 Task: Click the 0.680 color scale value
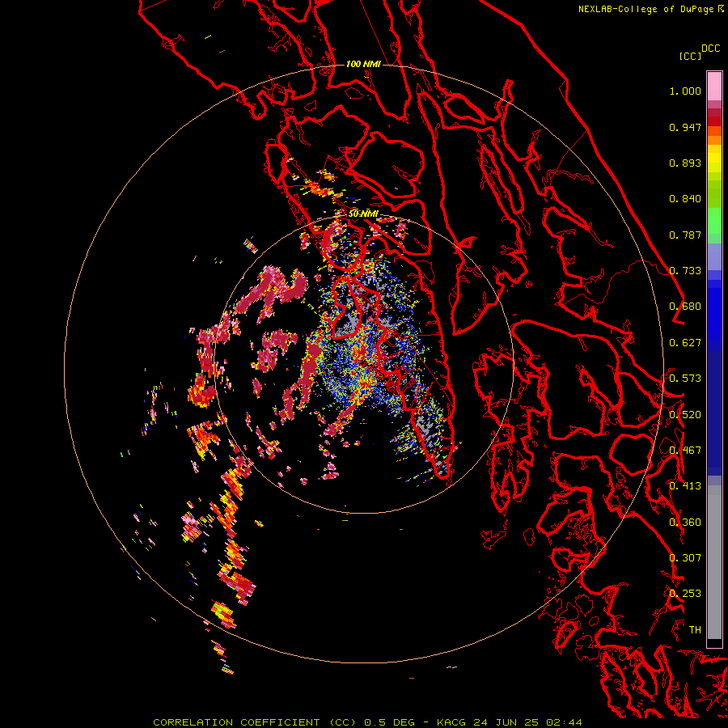685,307
